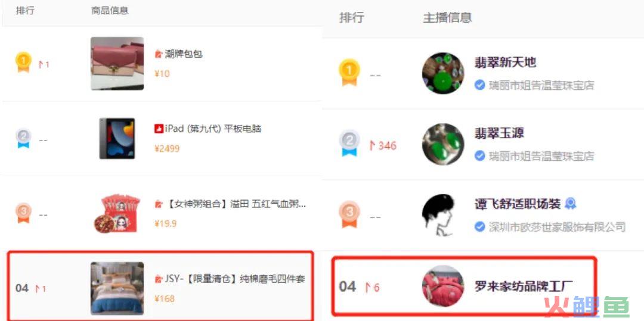Click the silver medal next to 翡翠玉源

[349, 143]
